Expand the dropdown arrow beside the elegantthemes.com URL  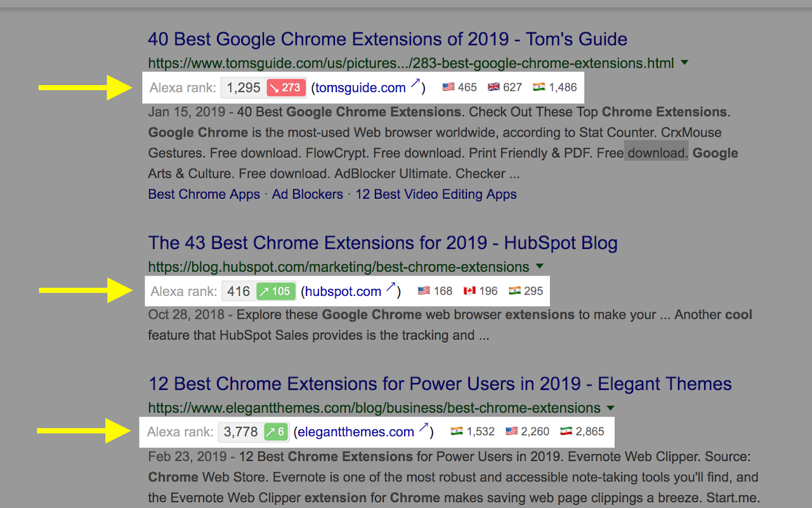(610, 407)
